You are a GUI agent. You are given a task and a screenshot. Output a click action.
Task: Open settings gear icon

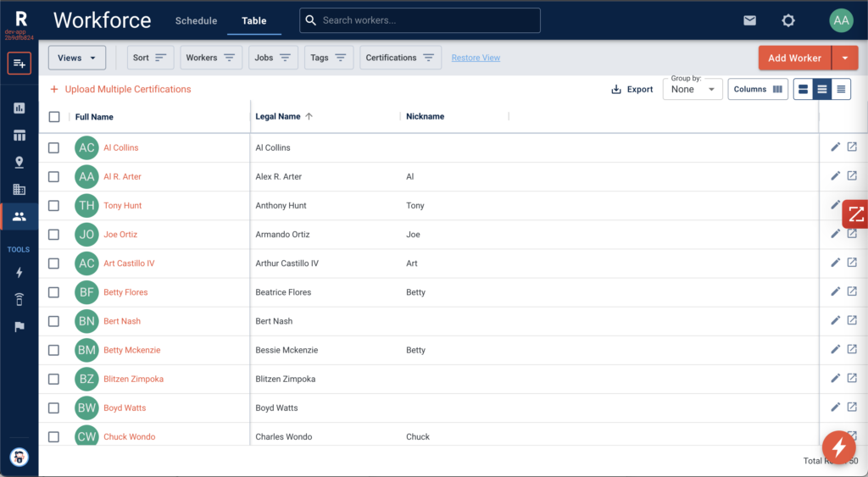788,20
